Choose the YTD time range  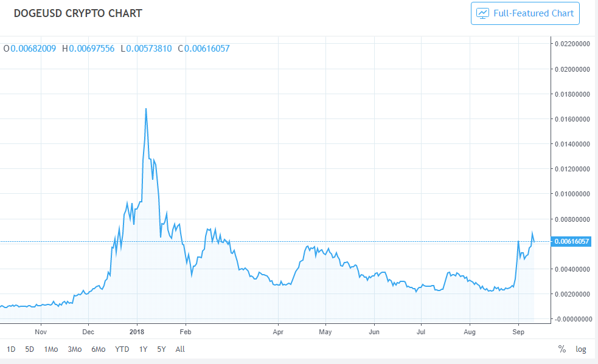point(122,349)
